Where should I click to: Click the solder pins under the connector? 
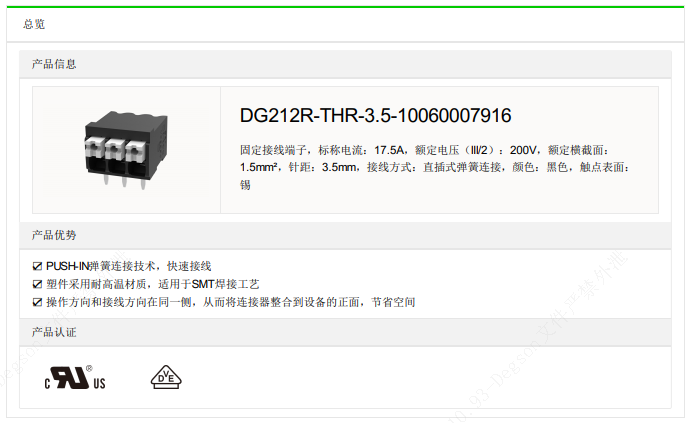tap(125, 181)
